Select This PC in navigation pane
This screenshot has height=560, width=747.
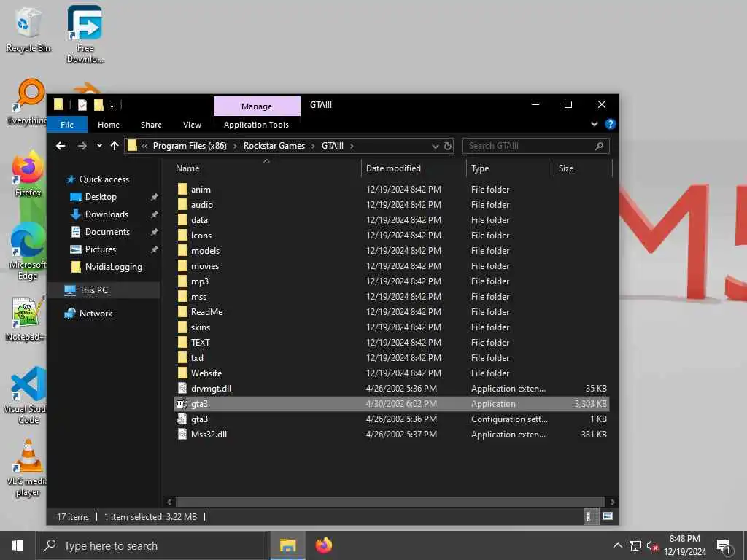[x=104, y=290]
